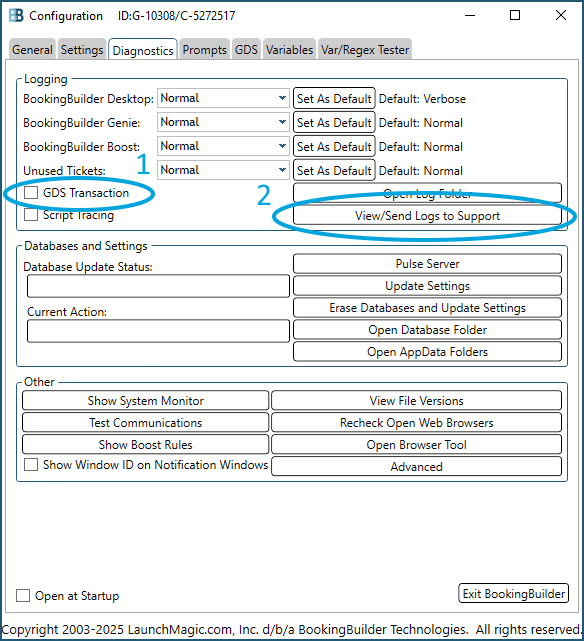Enable the Script Tracing checkbox

click(x=31, y=215)
